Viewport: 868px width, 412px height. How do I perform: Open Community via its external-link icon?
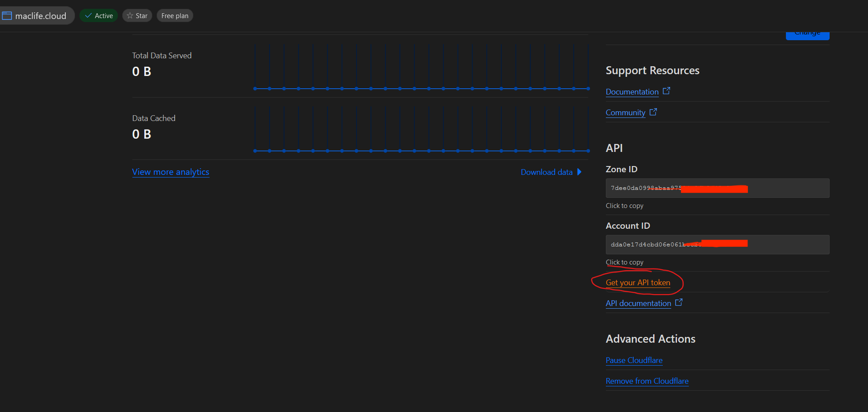pos(654,111)
